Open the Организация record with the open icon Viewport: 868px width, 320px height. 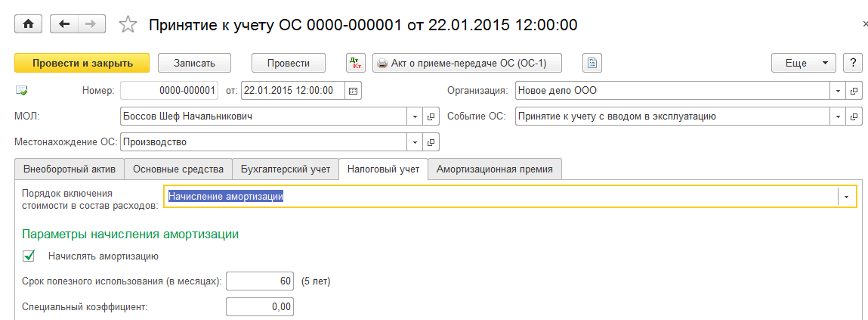pyautogui.click(x=854, y=91)
